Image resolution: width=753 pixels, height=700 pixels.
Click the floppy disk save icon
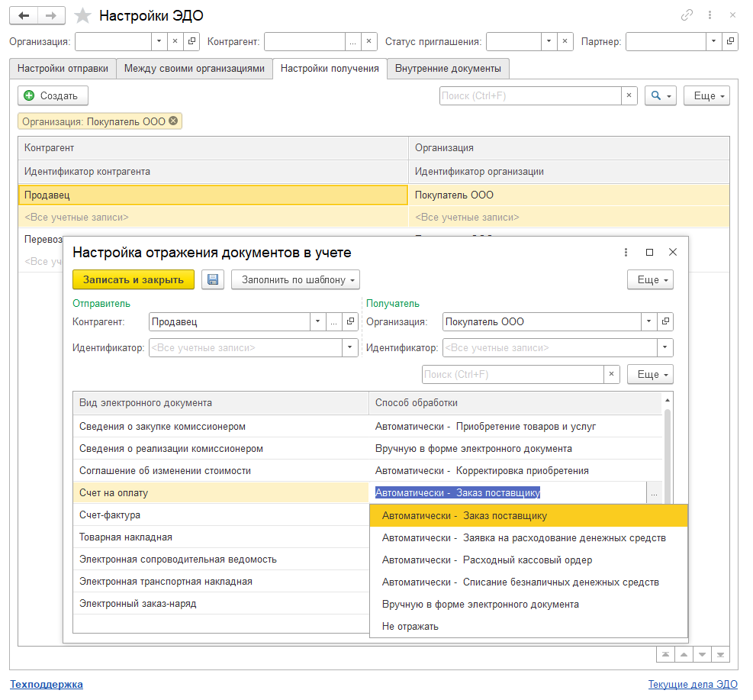[213, 279]
